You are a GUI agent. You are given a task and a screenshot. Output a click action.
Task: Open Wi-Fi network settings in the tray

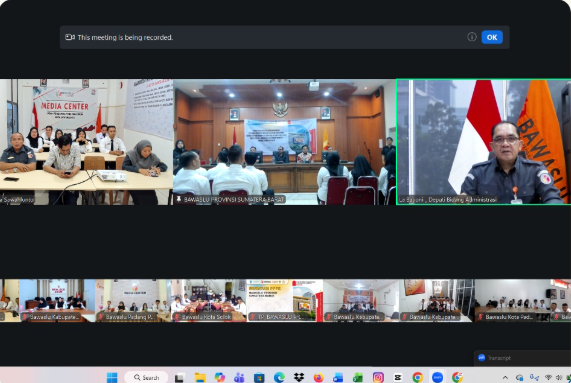[548, 378]
